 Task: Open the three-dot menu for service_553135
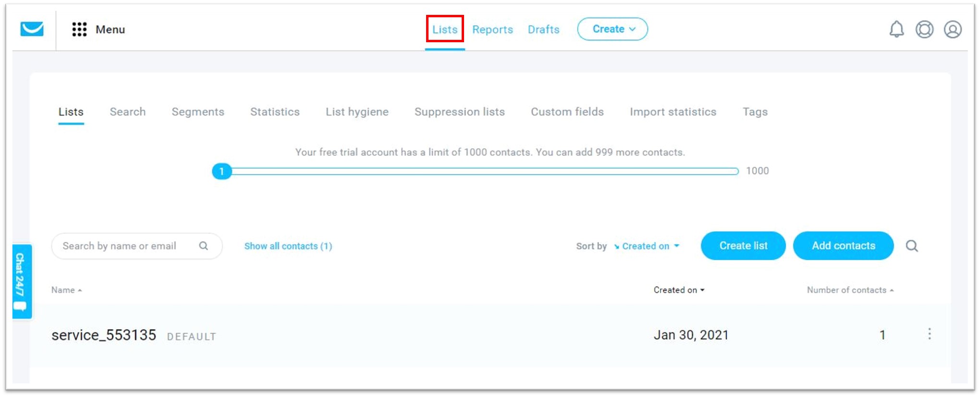(x=929, y=334)
